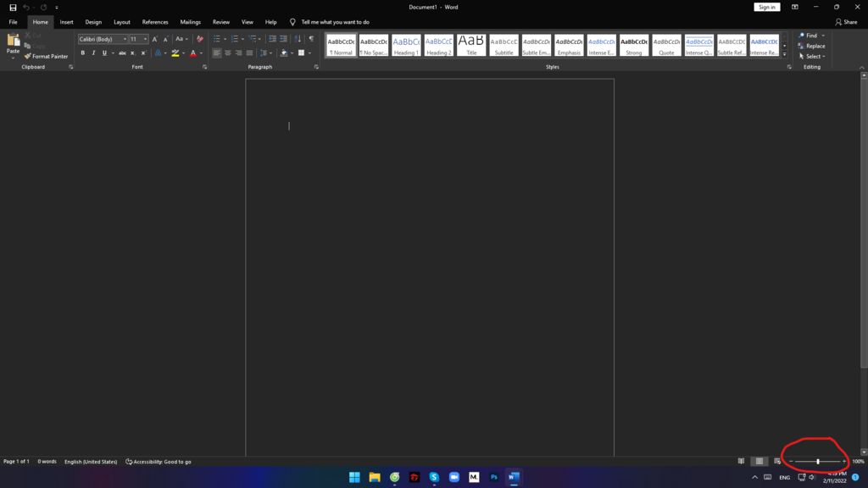Switch to Read Mode view

tap(741, 461)
